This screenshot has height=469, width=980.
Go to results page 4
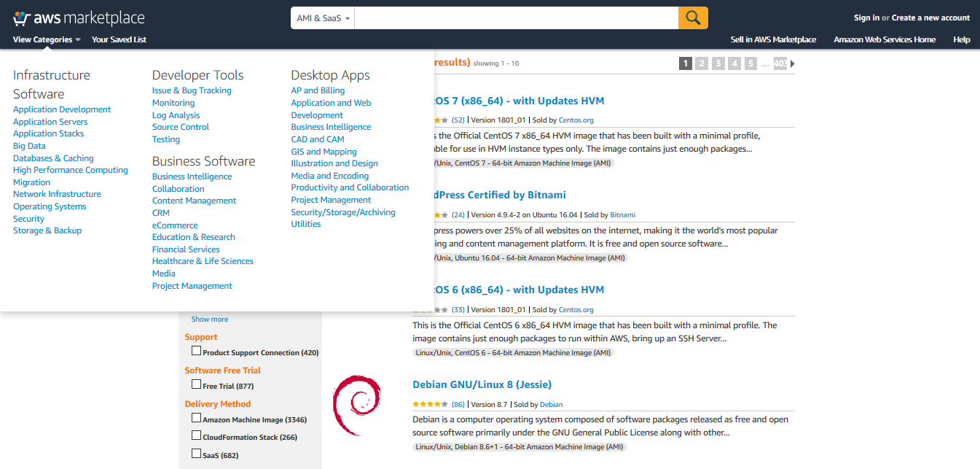[x=735, y=63]
